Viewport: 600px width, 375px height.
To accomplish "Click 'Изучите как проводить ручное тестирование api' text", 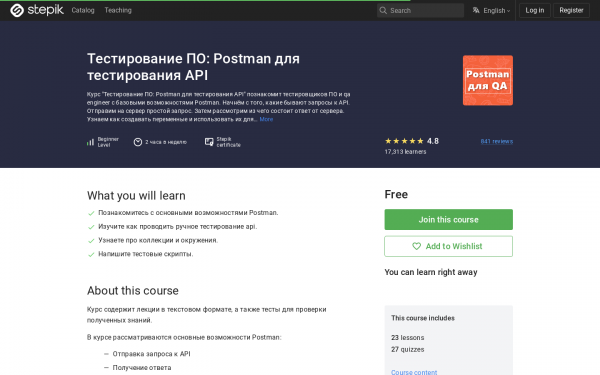I will click(x=178, y=227).
